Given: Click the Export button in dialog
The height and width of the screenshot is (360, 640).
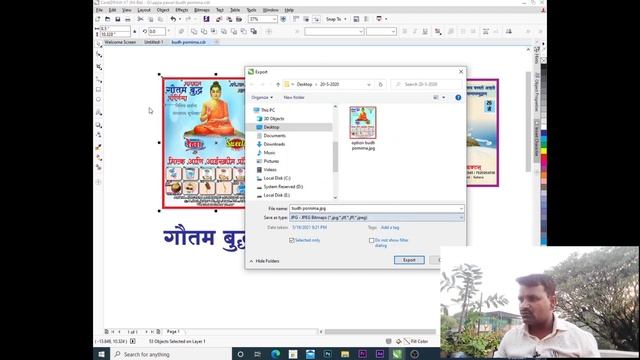Looking at the screenshot, I should pos(409,260).
